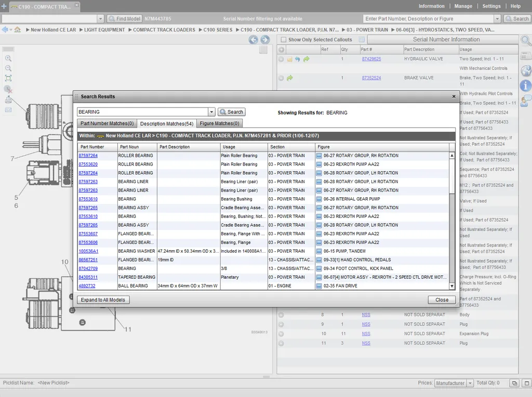532x397 pixels.
Task: Print the diagram using the printer icon
Action: click(x=8, y=100)
